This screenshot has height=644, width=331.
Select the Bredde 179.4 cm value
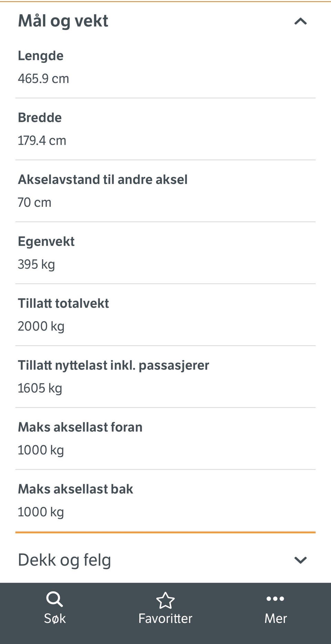(x=42, y=140)
